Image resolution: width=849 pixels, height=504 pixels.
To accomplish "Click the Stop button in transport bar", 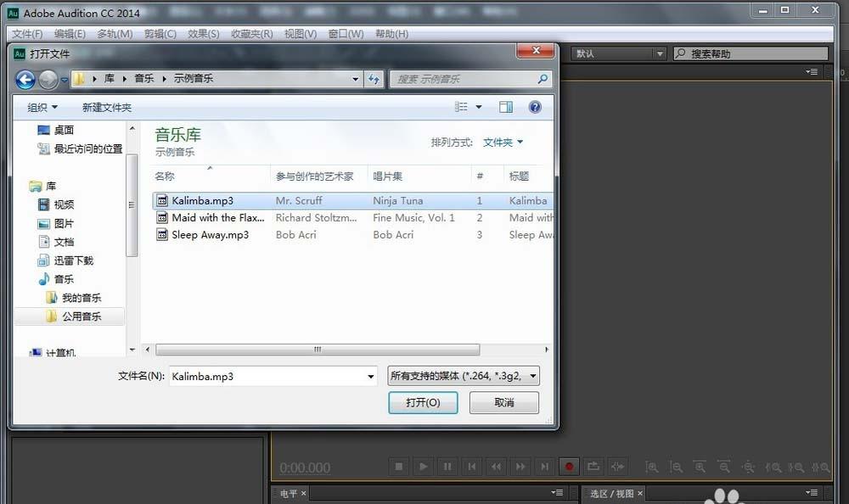I will pyautogui.click(x=399, y=467).
